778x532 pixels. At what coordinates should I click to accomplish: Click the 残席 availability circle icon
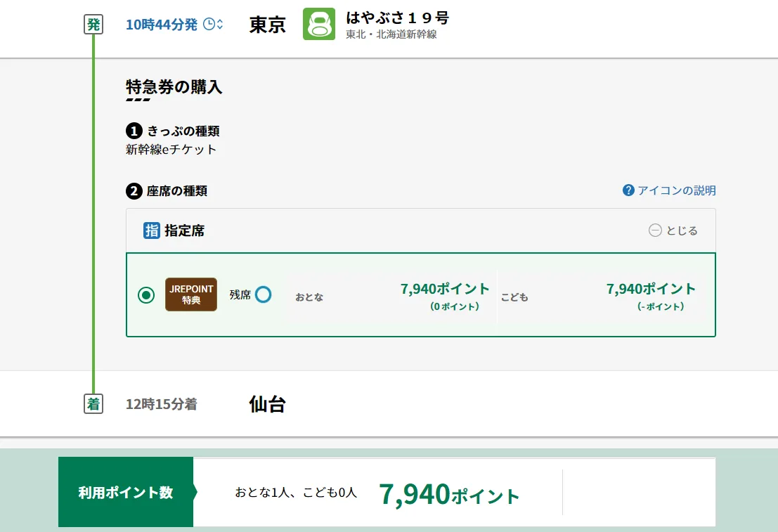coord(263,294)
